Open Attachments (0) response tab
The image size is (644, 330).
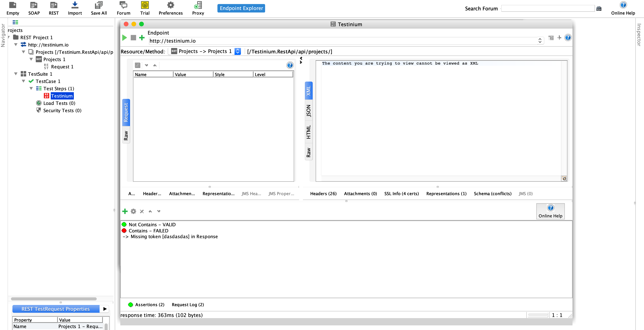tap(360, 194)
